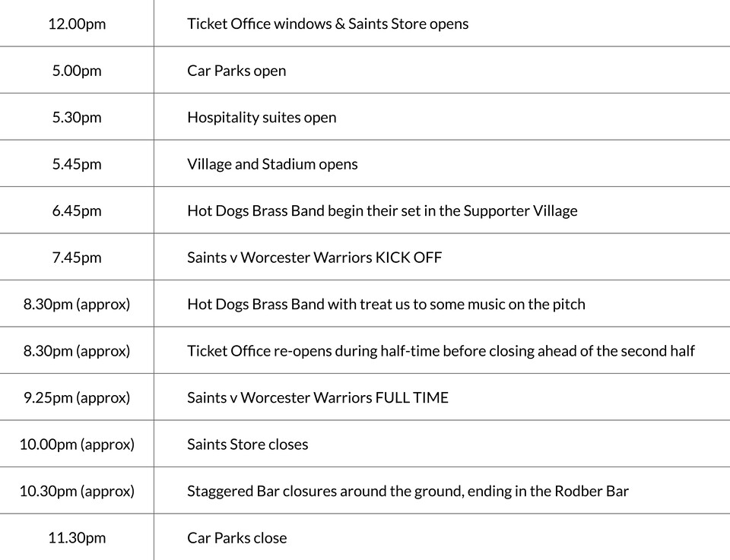Click the 7.45pm time cell

click(x=77, y=258)
